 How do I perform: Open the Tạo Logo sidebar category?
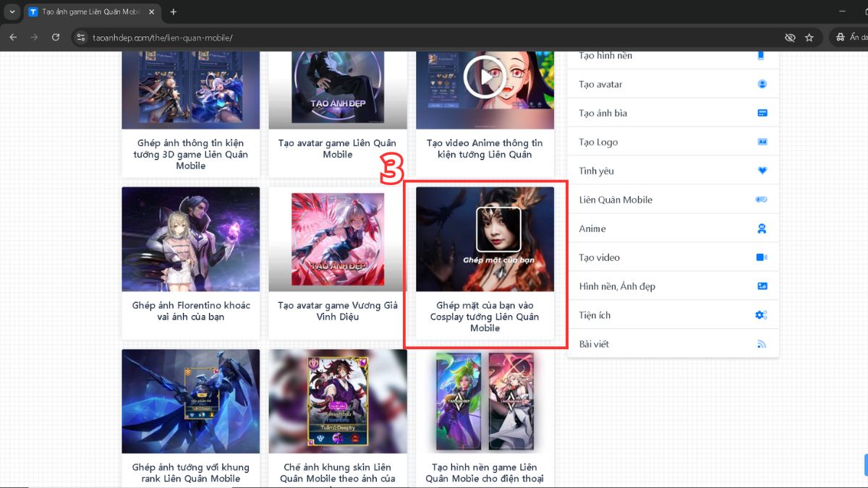pos(673,142)
